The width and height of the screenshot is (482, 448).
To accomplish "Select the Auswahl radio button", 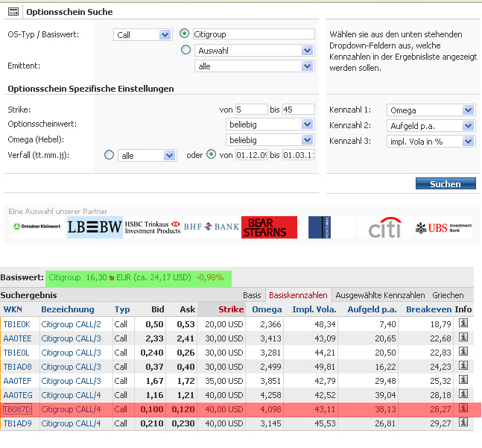I will click(186, 50).
